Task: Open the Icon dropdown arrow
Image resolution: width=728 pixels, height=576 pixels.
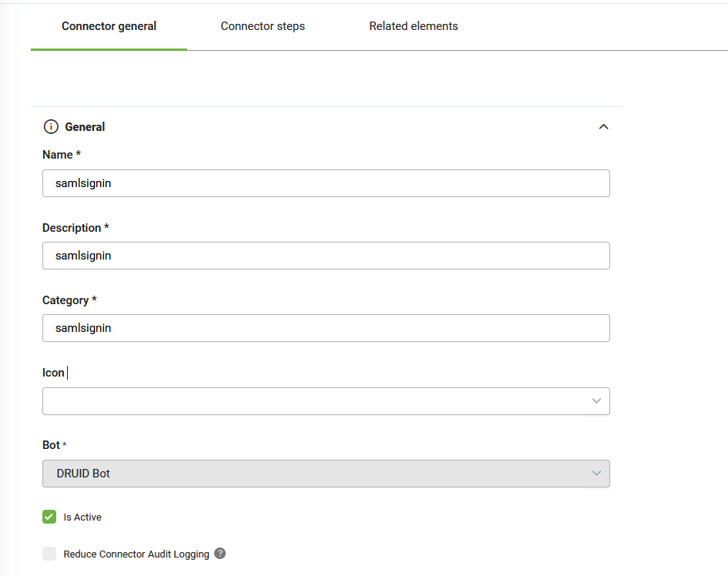Action: coord(596,400)
